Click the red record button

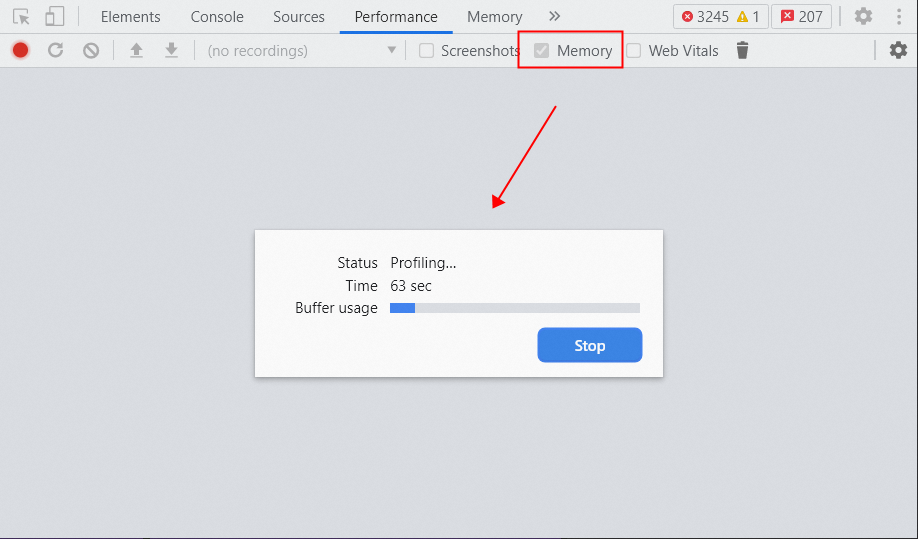[x=20, y=50]
